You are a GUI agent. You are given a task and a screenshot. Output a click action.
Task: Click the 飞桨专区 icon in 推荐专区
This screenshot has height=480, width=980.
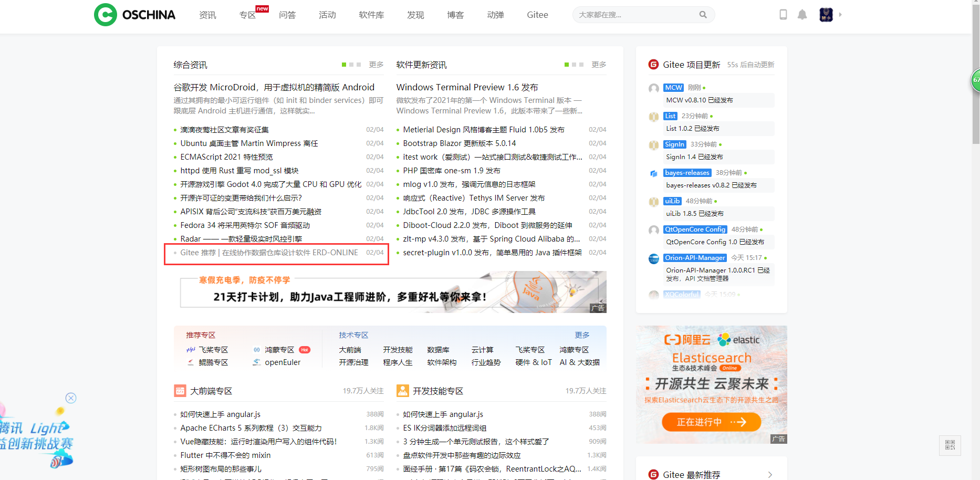191,350
